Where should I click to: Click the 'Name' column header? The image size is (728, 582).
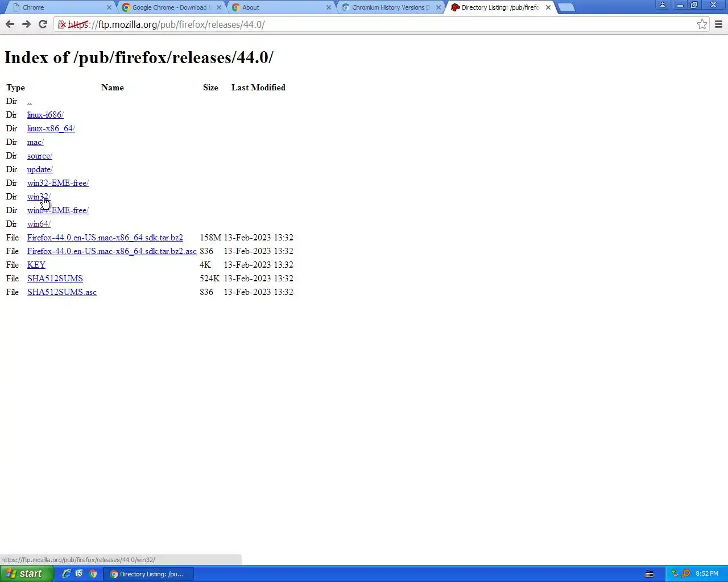113,88
